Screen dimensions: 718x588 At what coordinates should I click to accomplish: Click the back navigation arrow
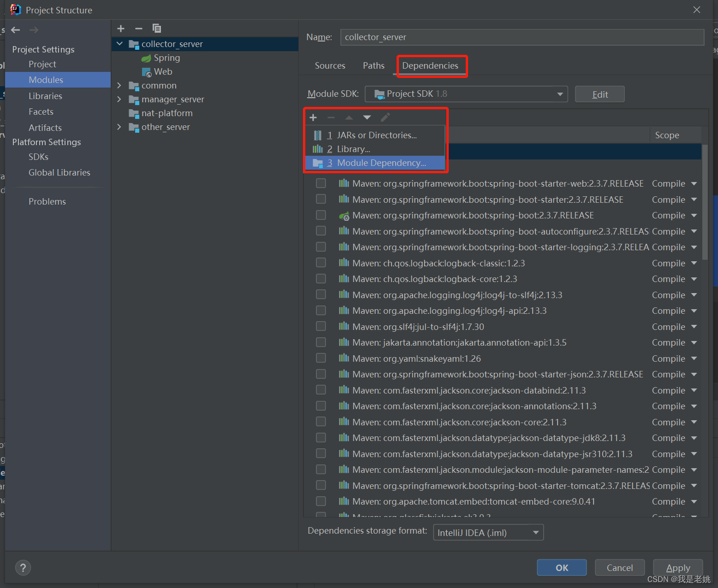point(16,30)
